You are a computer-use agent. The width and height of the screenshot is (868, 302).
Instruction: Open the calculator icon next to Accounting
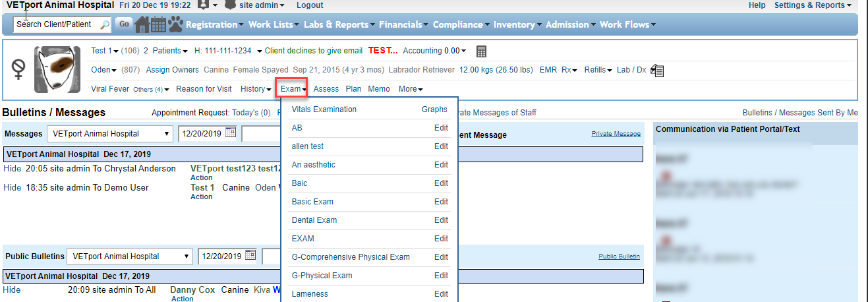tap(481, 51)
